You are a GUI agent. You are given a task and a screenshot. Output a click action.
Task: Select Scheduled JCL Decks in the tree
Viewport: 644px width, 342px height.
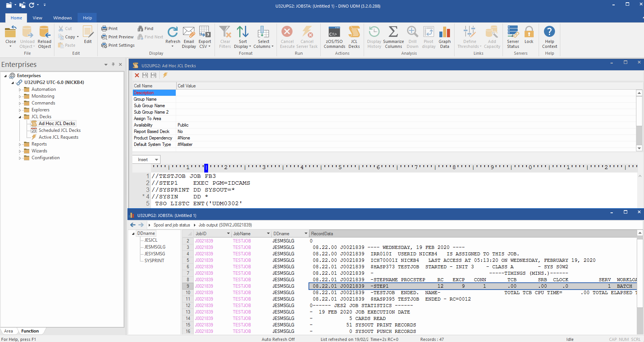coord(59,130)
